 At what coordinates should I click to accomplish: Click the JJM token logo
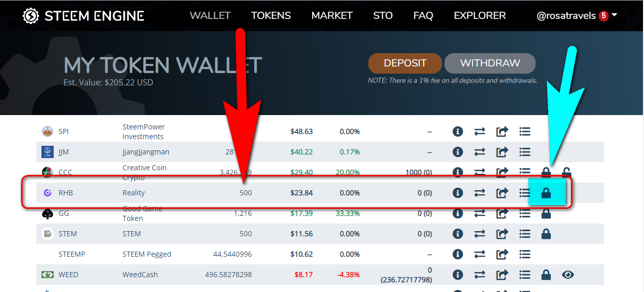pos(48,152)
